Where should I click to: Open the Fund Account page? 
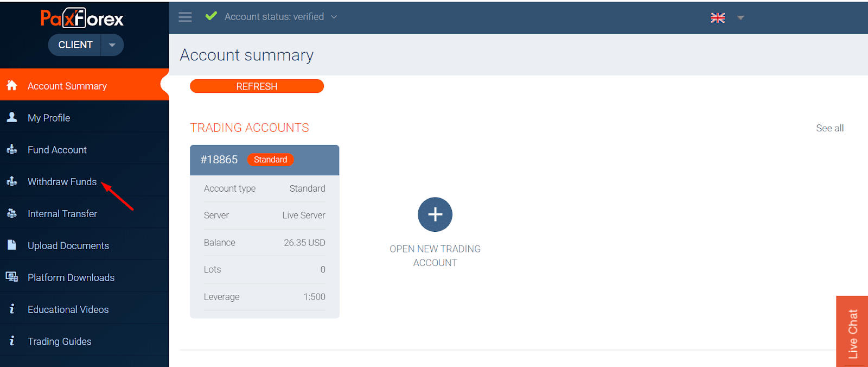[85, 149]
